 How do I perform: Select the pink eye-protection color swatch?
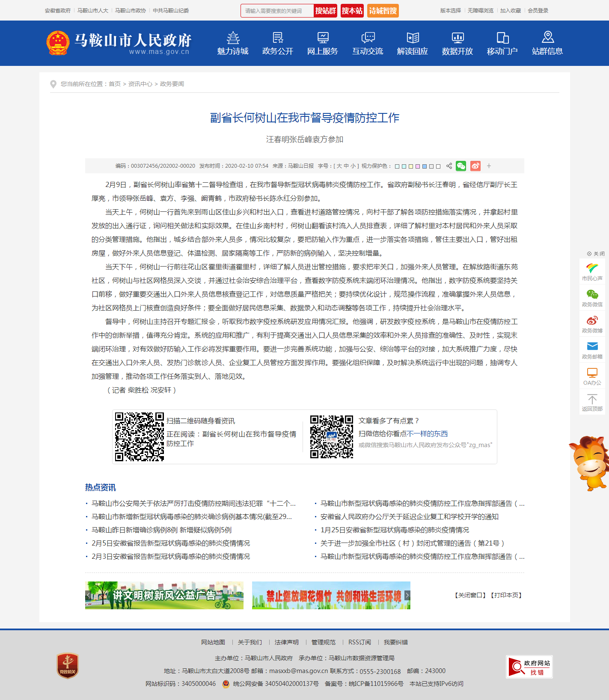(x=418, y=166)
